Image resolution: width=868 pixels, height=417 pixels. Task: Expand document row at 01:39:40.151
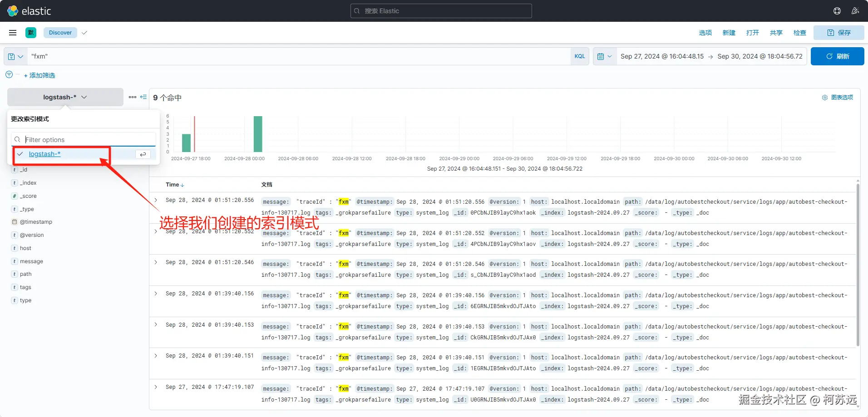(156, 356)
